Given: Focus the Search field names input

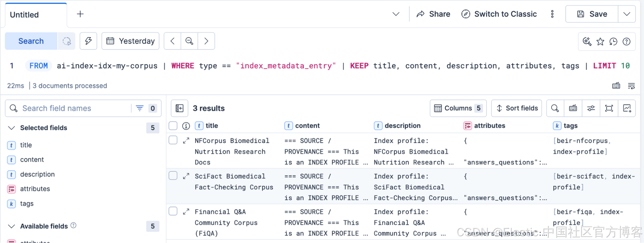Looking at the screenshot, I should 76,108.
